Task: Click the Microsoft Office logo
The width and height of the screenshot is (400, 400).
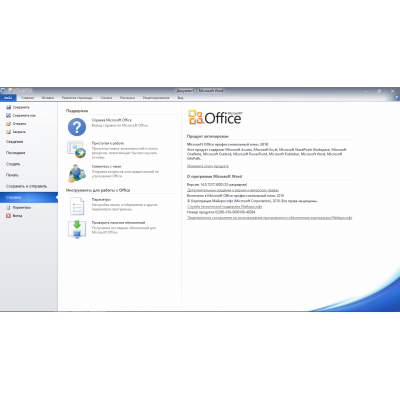Action: click(x=215, y=117)
